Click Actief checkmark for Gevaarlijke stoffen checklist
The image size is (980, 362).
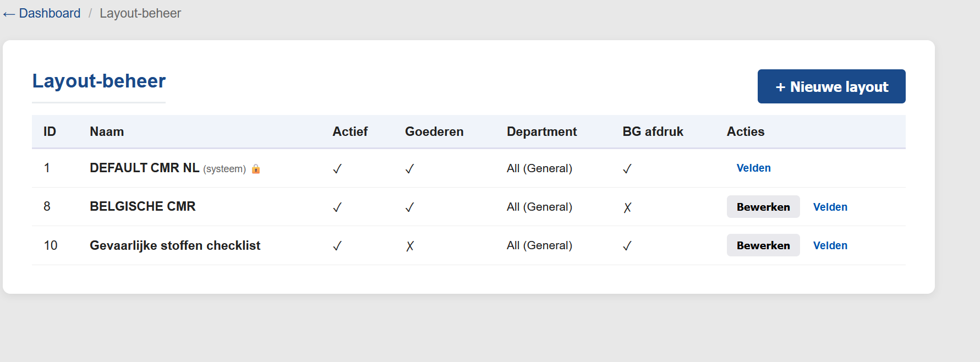point(337,246)
